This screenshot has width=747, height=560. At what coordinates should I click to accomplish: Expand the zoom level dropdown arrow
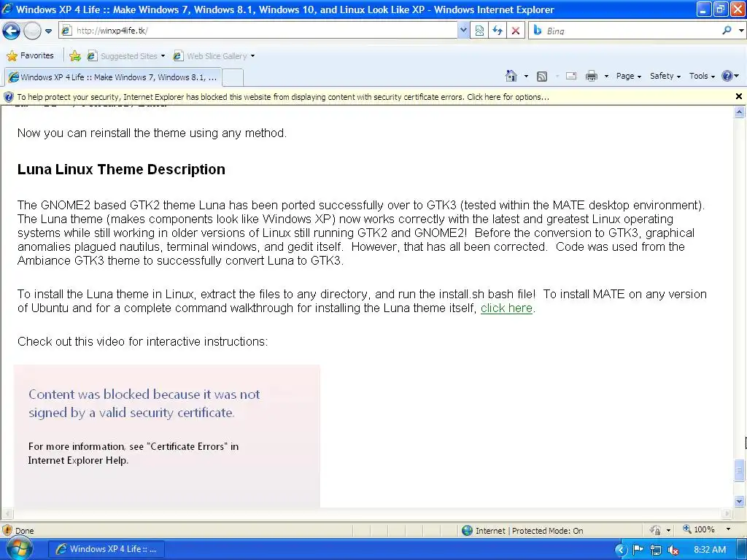728,529
